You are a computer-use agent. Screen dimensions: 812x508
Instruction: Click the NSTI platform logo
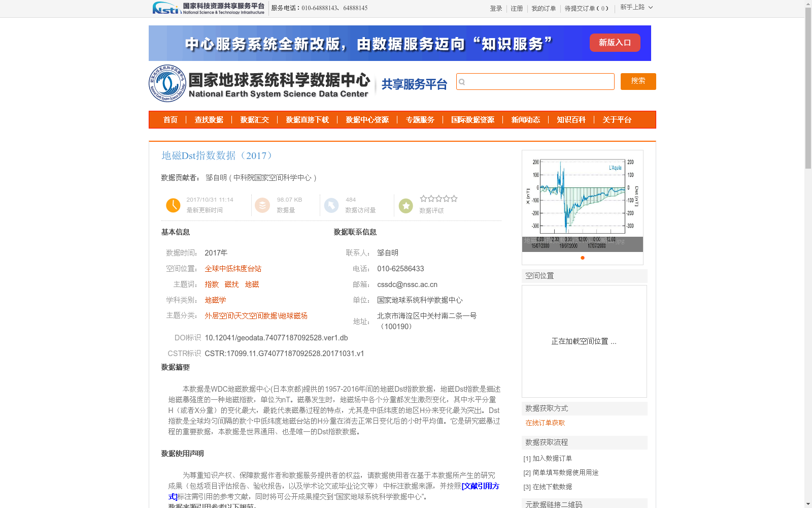[209, 8]
